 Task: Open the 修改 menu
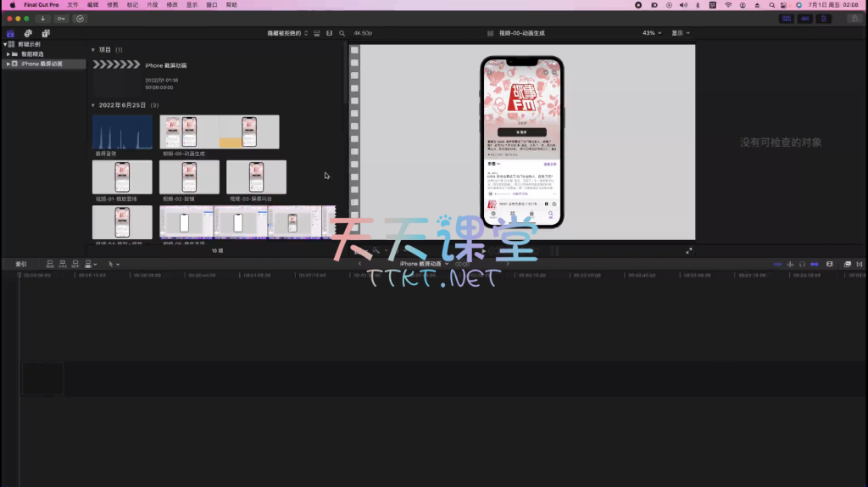click(172, 4)
